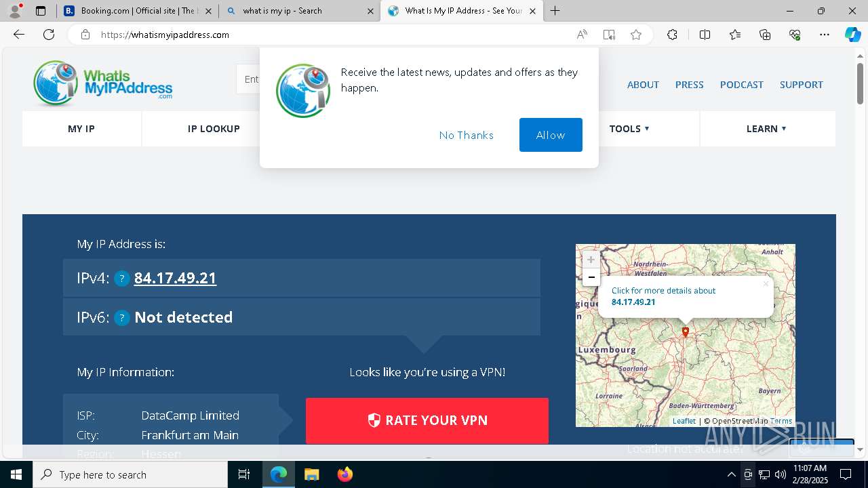Viewport: 868px width, 488px height.
Task: Click the RATE YOUR VPN button
Action: tap(427, 420)
